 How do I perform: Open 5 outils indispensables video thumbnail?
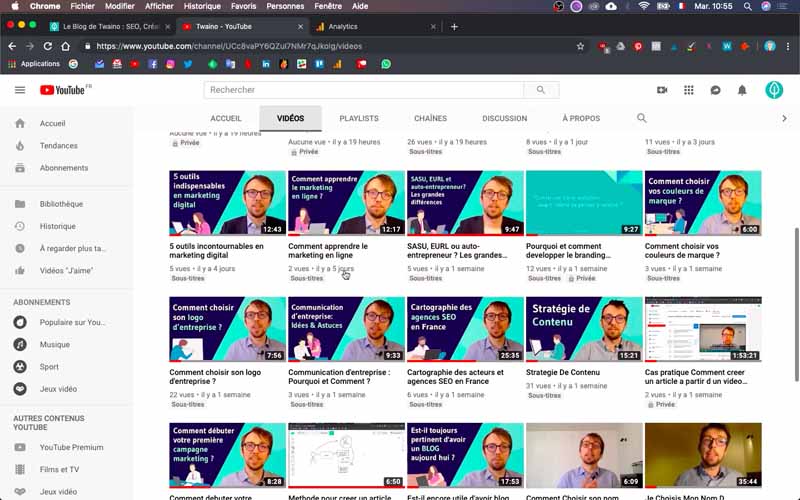[x=228, y=203]
